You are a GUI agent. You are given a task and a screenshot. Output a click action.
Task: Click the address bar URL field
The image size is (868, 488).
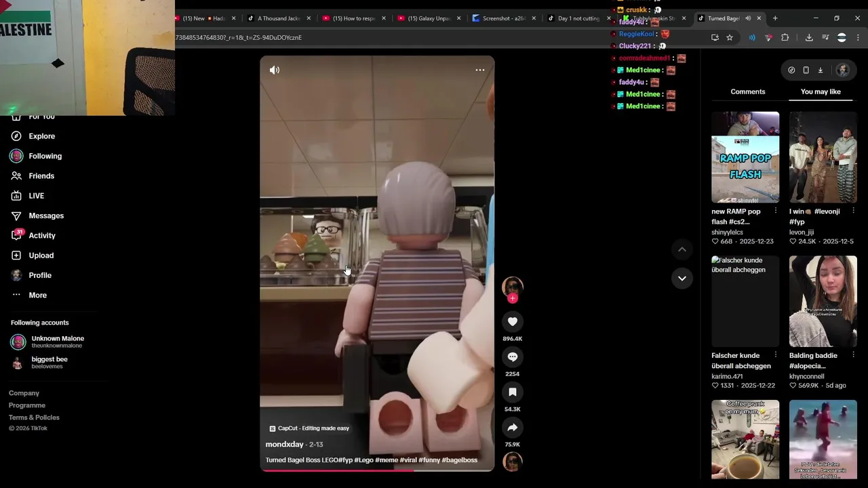[x=434, y=38]
